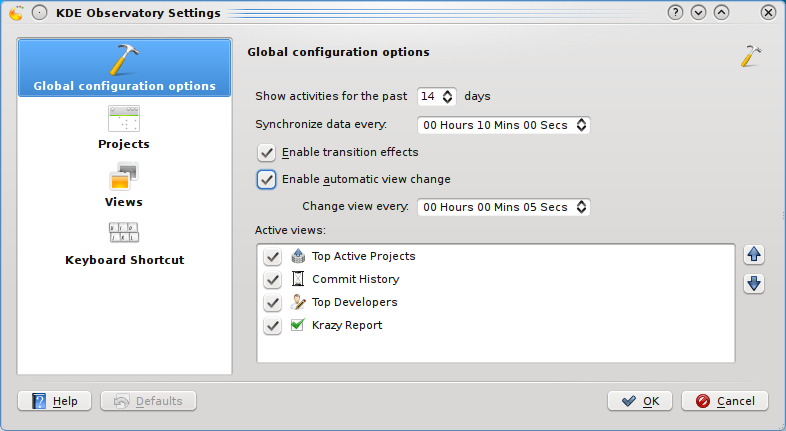Move selected view up with the arrow

pyautogui.click(x=755, y=254)
